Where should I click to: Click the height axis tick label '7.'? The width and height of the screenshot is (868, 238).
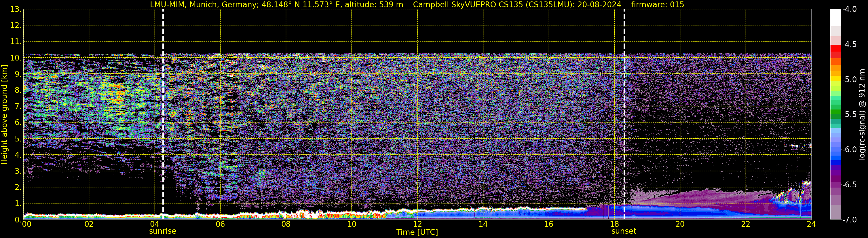(18, 106)
